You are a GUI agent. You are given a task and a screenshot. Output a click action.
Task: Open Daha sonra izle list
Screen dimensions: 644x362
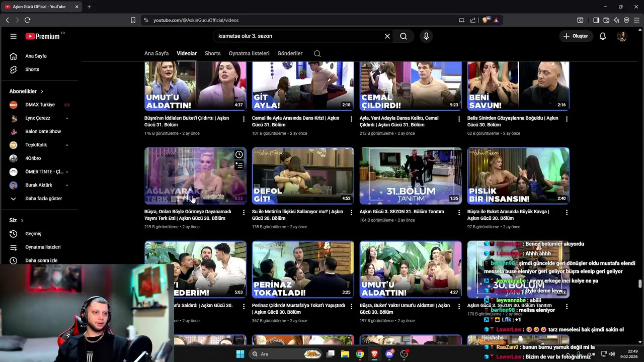[40, 260]
